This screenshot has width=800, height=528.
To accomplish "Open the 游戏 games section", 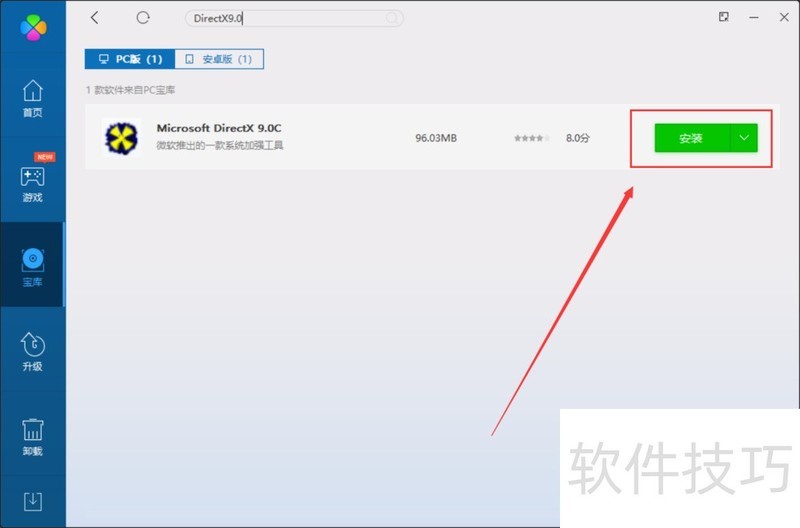I will [x=33, y=184].
